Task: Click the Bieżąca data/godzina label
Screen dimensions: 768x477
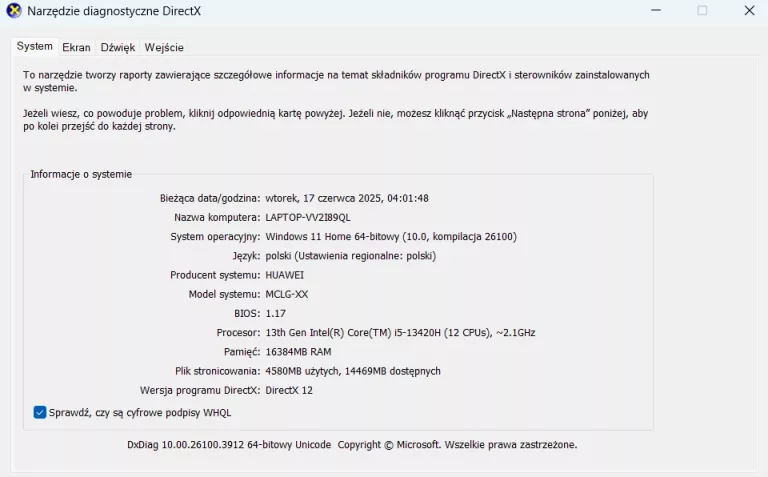Action: 210,198
